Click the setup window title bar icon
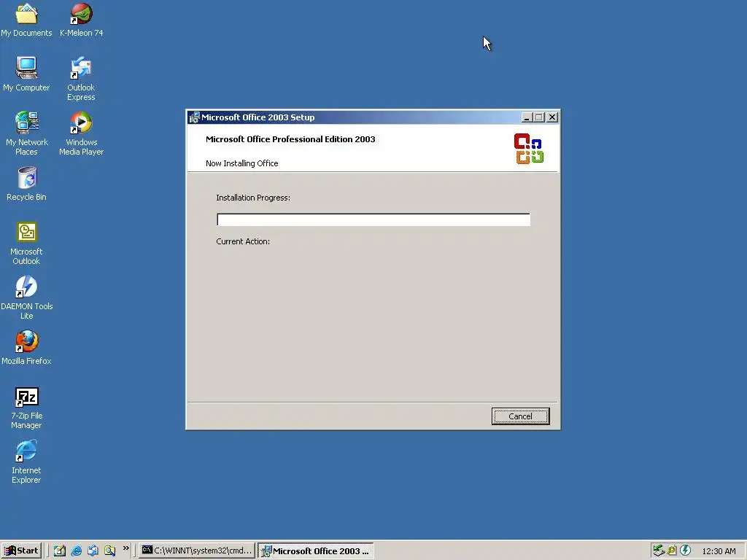 point(194,117)
